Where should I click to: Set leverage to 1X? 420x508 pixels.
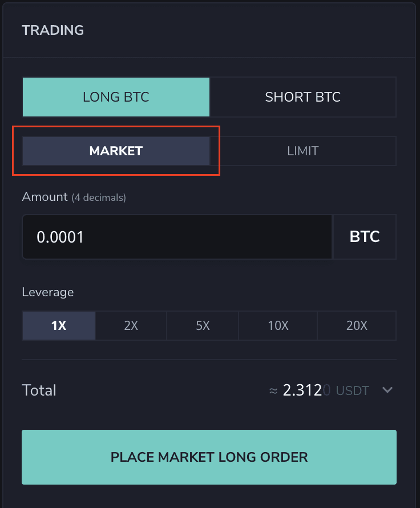[58, 326]
